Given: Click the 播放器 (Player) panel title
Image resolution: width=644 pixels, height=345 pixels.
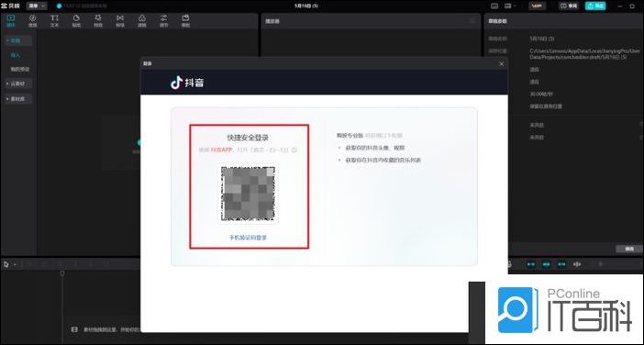Looking at the screenshot, I should tap(272, 21).
